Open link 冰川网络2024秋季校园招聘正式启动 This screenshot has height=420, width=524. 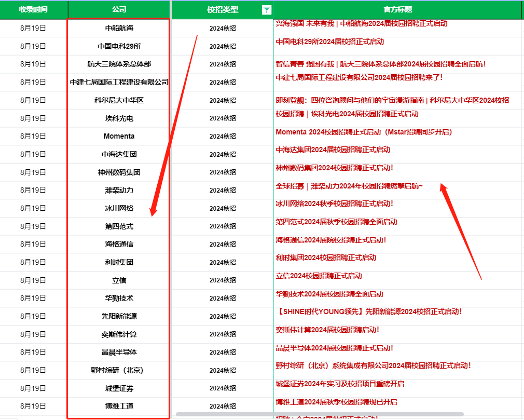point(335,204)
